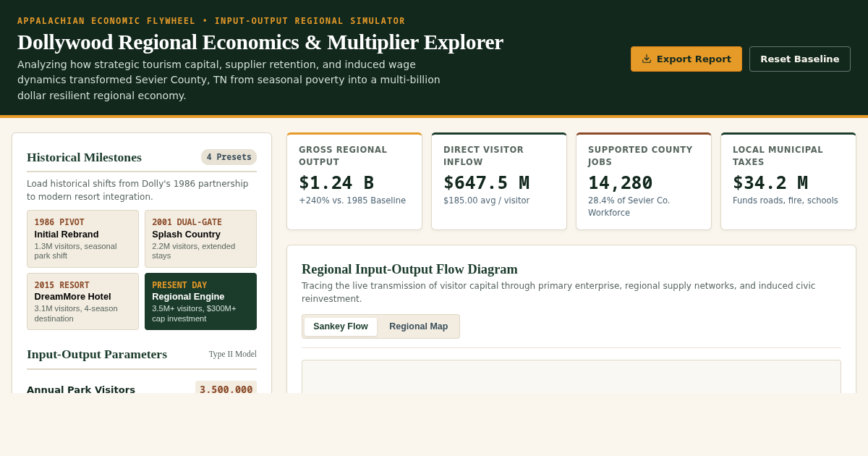The image size is (868, 456).
Task: Switch to the Sankey Flow tab
Action: (341, 326)
